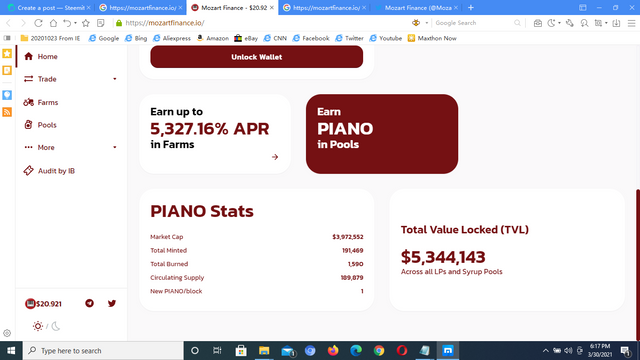Click the Windows taskbar search box

103,351
